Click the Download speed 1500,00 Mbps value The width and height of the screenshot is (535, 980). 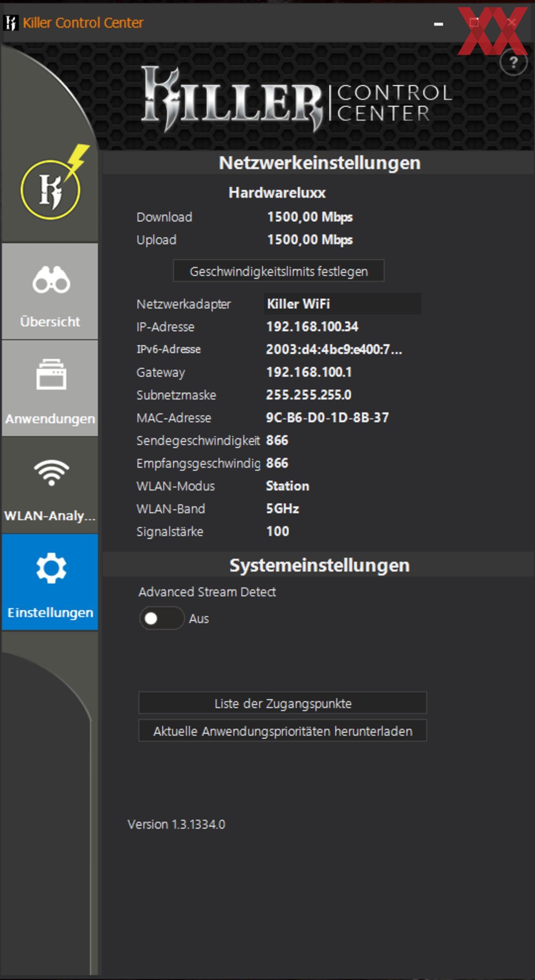(310, 217)
